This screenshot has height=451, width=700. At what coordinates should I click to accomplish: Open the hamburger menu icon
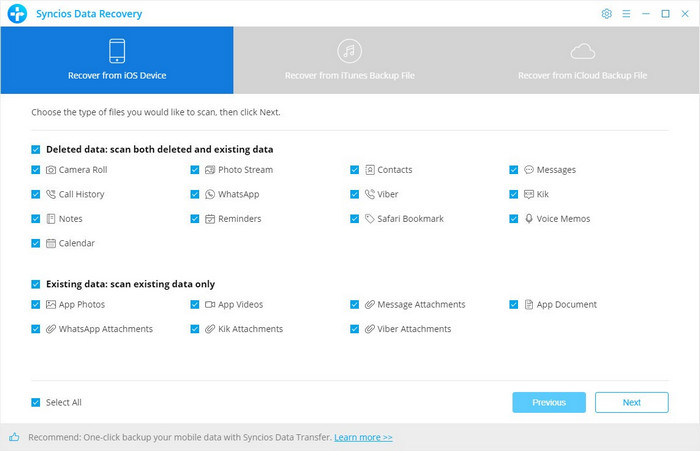(x=626, y=14)
